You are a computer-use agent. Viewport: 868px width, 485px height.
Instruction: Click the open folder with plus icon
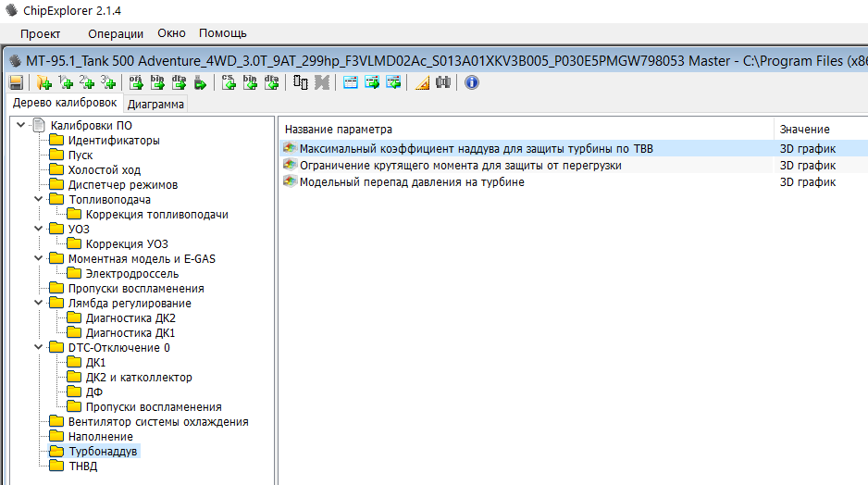point(43,82)
